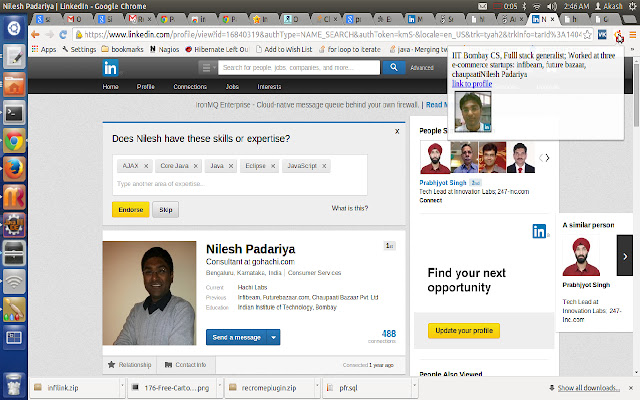Open the bookmarks folder in the bookmarks bar
Viewport: 640px width, 400px height.
122,49
